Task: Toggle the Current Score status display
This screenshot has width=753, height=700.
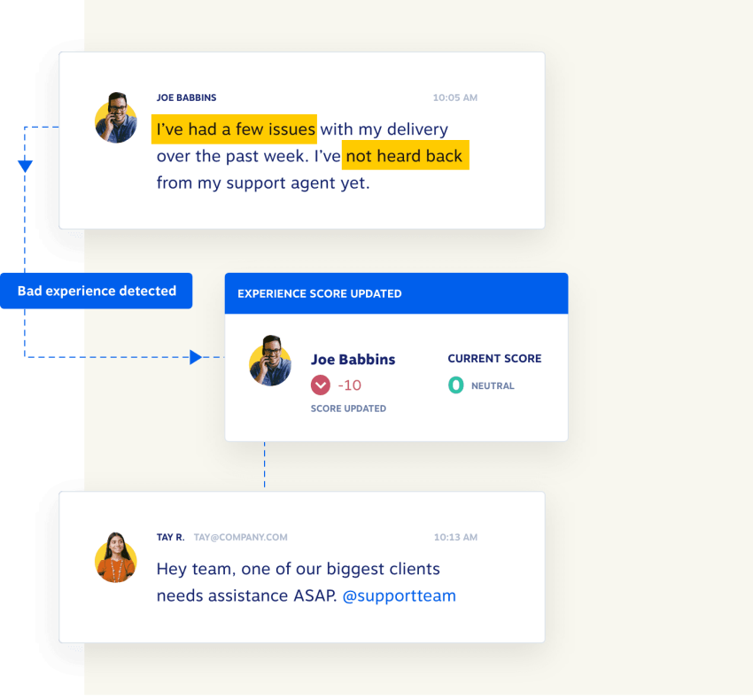Action: (494, 358)
